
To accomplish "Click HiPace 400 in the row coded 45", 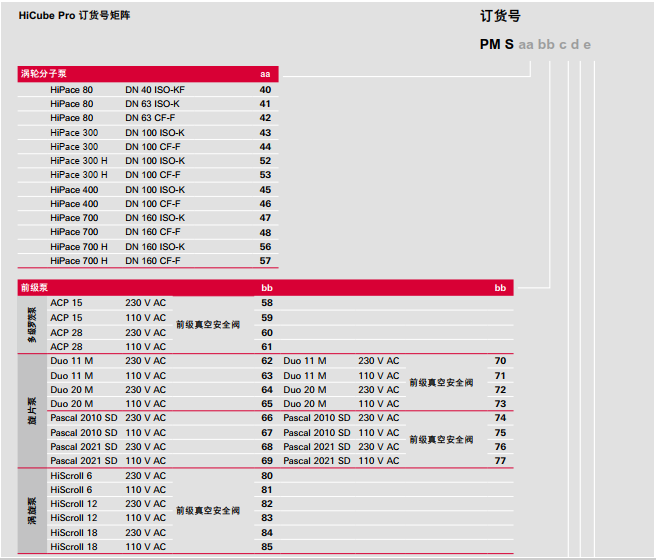I will 74,190.
